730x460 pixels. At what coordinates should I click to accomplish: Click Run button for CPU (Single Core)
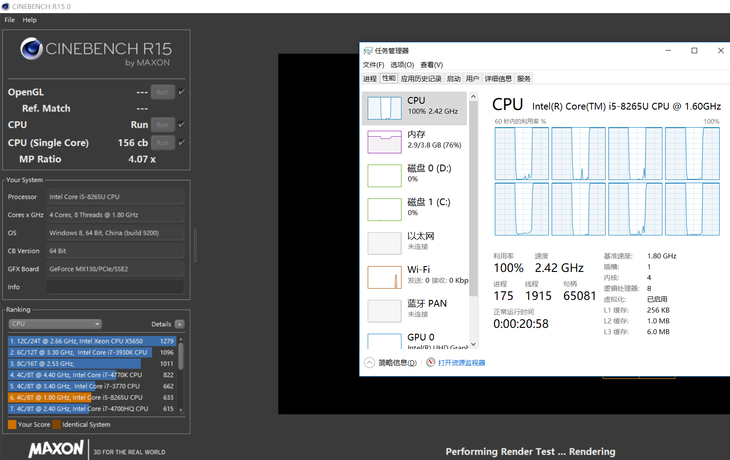[162, 142]
